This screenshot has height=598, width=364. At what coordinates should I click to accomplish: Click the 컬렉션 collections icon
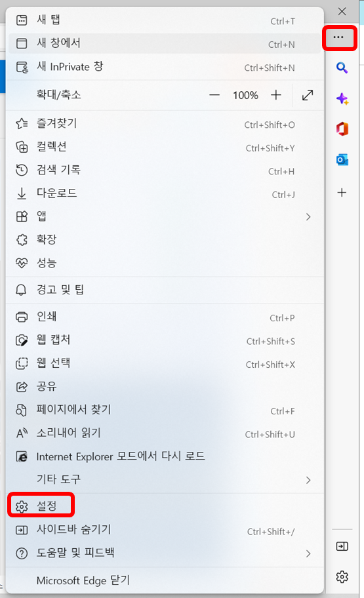(x=22, y=147)
